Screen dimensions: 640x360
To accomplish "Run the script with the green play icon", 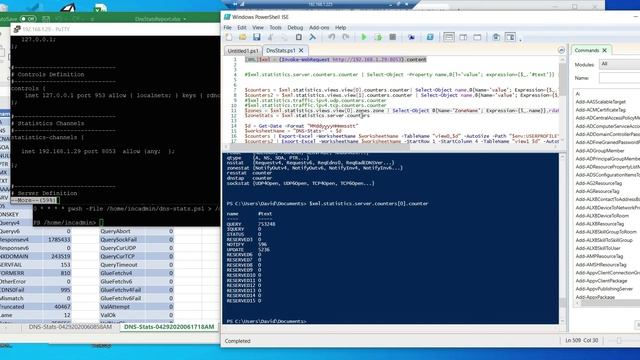I will 364,37.
